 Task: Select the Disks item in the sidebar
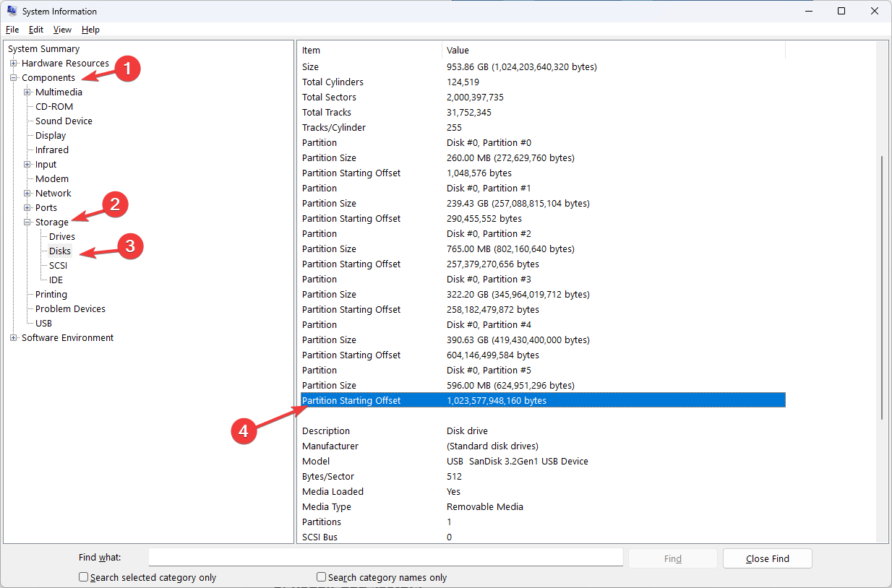coord(59,251)
